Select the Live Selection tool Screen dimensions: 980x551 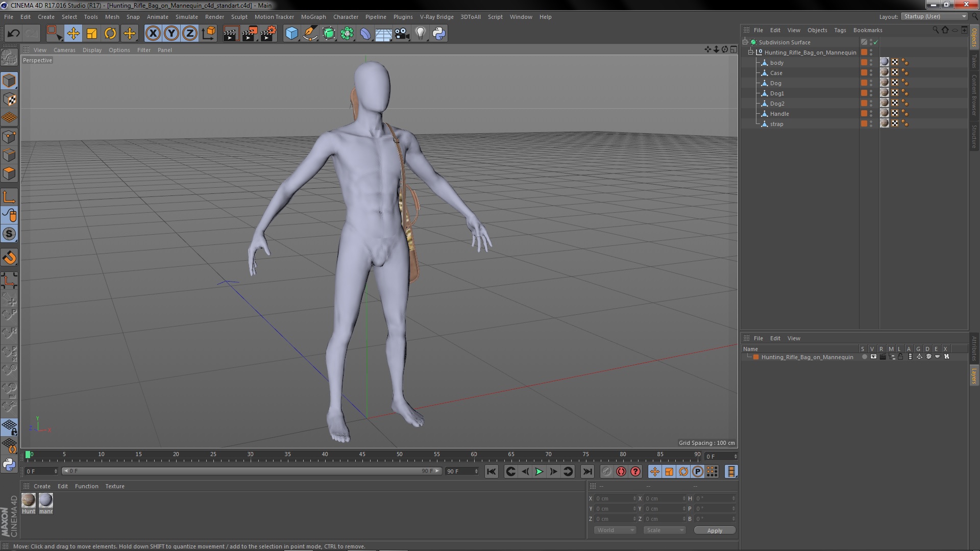54,34
